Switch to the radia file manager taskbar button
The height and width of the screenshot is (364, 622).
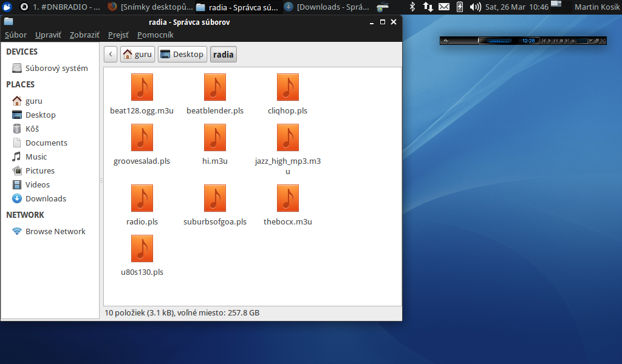click(238, 7)
